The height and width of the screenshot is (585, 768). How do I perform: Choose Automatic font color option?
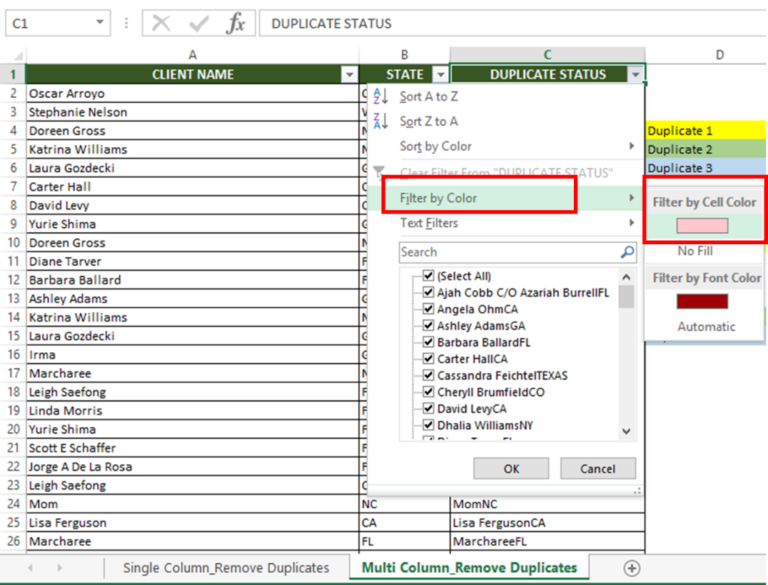pyautogui.click(x=706, y=326)
